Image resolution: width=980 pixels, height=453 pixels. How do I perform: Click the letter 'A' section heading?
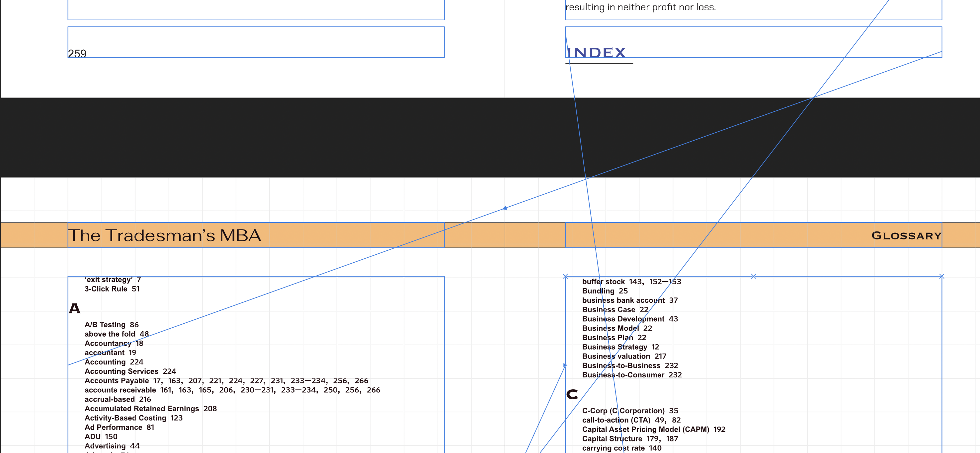pyautogui.click(x=75, y=308)
